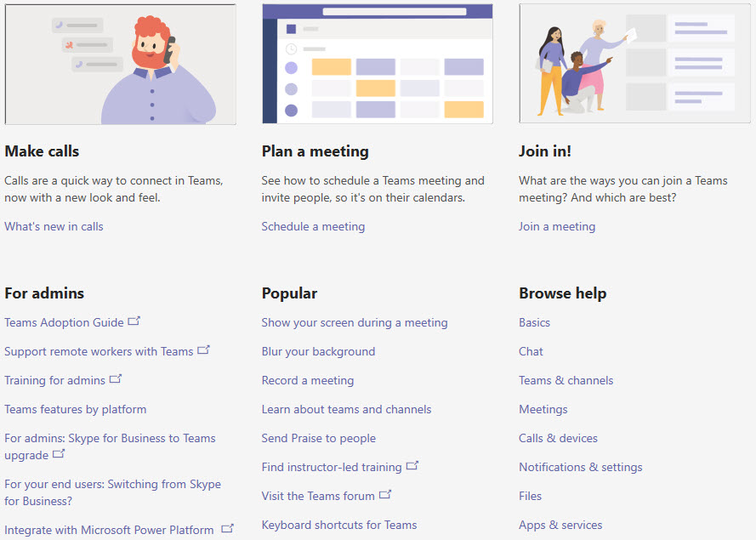Click the Popular section heading
The height and width of the screenshot is (540, 756).
click(289, 293)
